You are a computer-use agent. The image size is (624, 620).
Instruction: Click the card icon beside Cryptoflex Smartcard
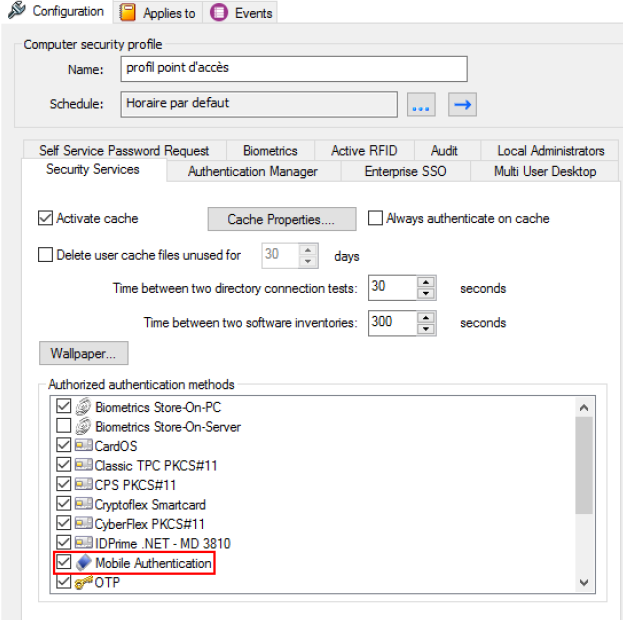coord(84,503)
